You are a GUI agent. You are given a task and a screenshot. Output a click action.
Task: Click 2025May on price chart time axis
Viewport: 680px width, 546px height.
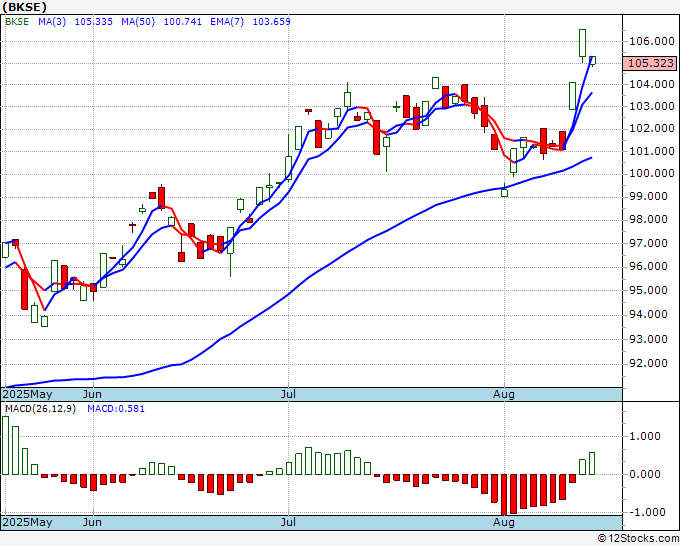pyautogui.click(x=27, y=395)
